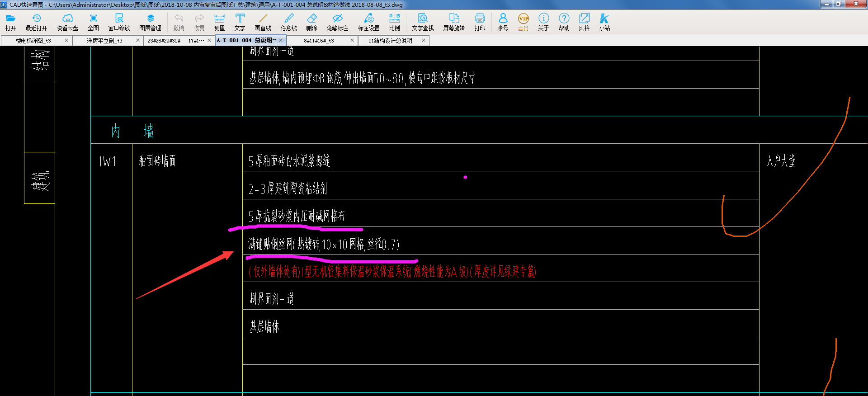Viewport: 868px width, 396px height.
Task: Click the 5厚抗裂砂浆内压耐碱网格布 text
Action: [x=297, y=217]
